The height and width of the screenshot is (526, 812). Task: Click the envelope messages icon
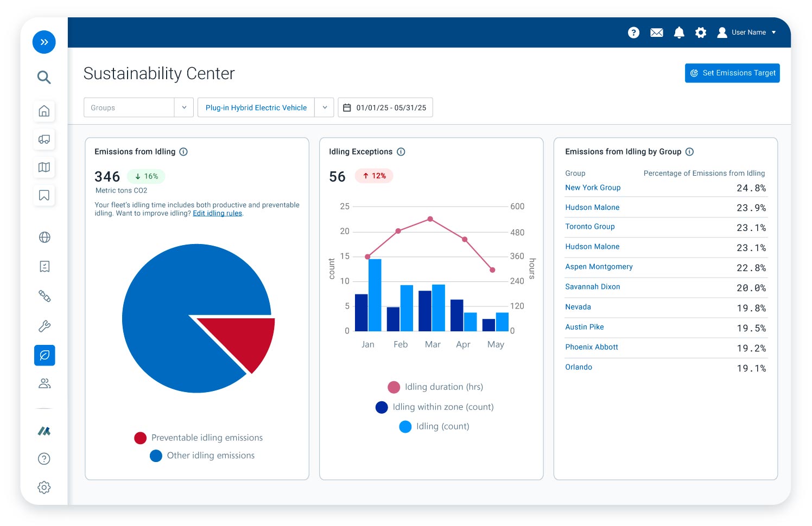(656, 33)
